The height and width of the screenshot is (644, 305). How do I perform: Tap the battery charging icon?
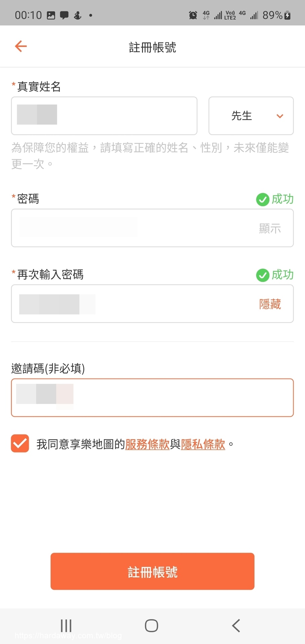287,15
